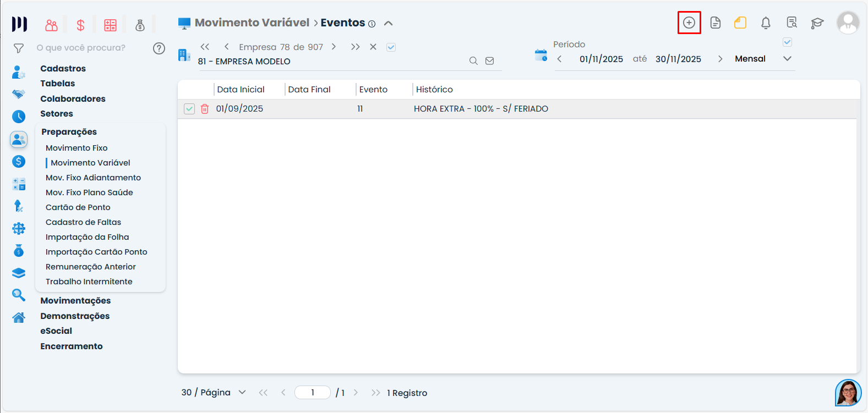868x413 pixels.
Task: Toggle the checkbox next to company navigation
Action: [x=391, y=47]
